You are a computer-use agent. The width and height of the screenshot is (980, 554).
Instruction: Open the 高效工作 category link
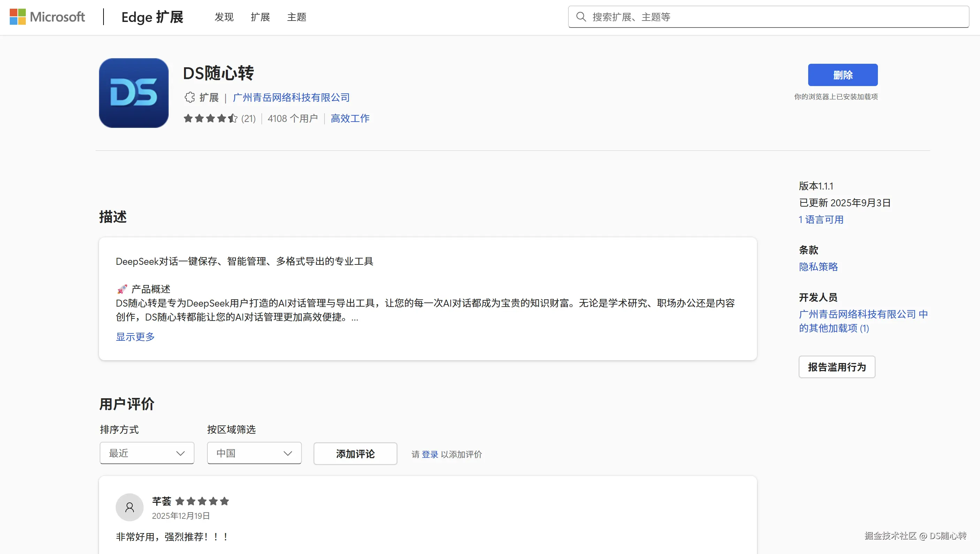click(350, 118)
